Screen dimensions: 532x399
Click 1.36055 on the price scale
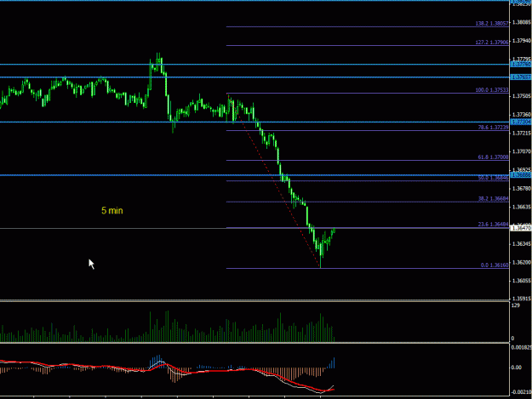[x=522, y=281]
